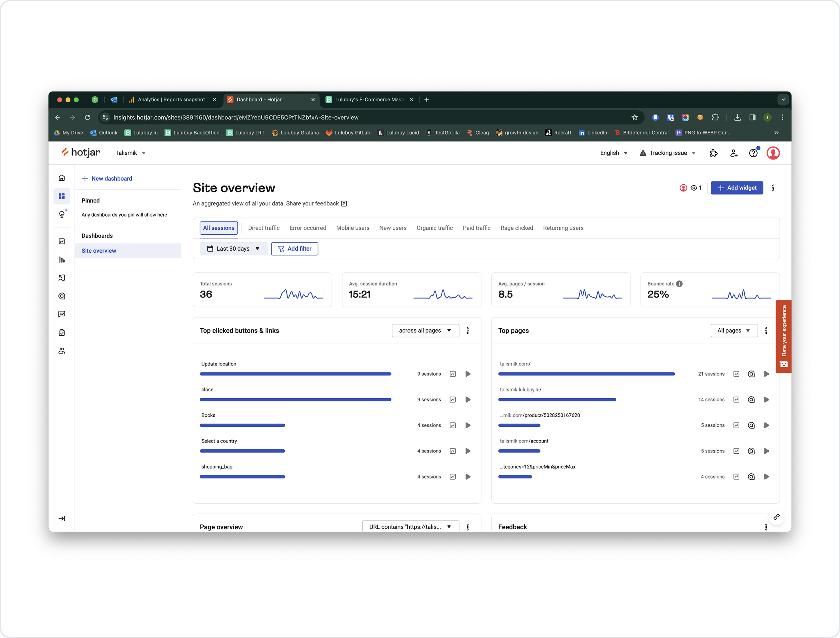Play recordings for talismik.lulubuy.lu/ row

(766, 400)
